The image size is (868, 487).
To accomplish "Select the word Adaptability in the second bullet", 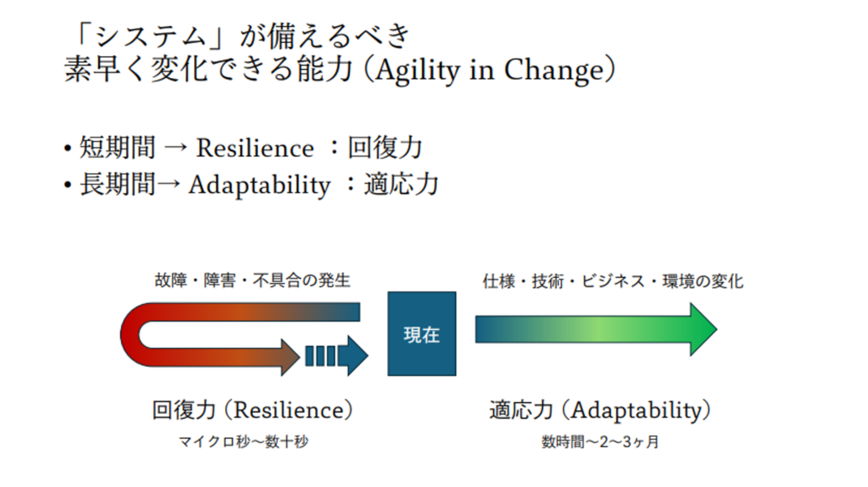I will tap(259, 185).
